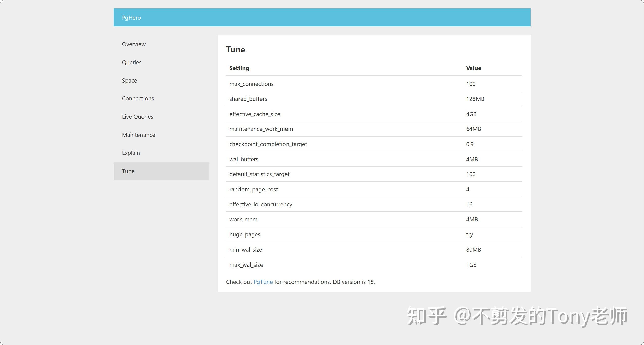
Task: Follow the PgTune recommendations link
Action: click(263, 282)
